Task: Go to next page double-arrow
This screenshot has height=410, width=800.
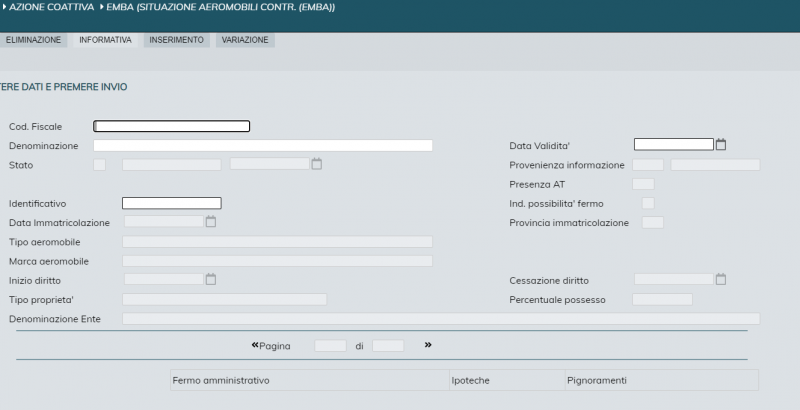Action: coord(428,345)
